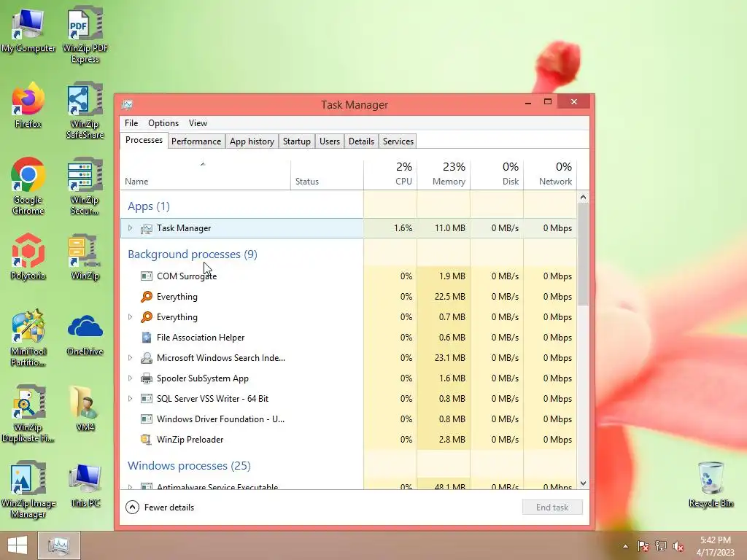
Task: Select Antimalware Service Executable row
Action: 349,486
